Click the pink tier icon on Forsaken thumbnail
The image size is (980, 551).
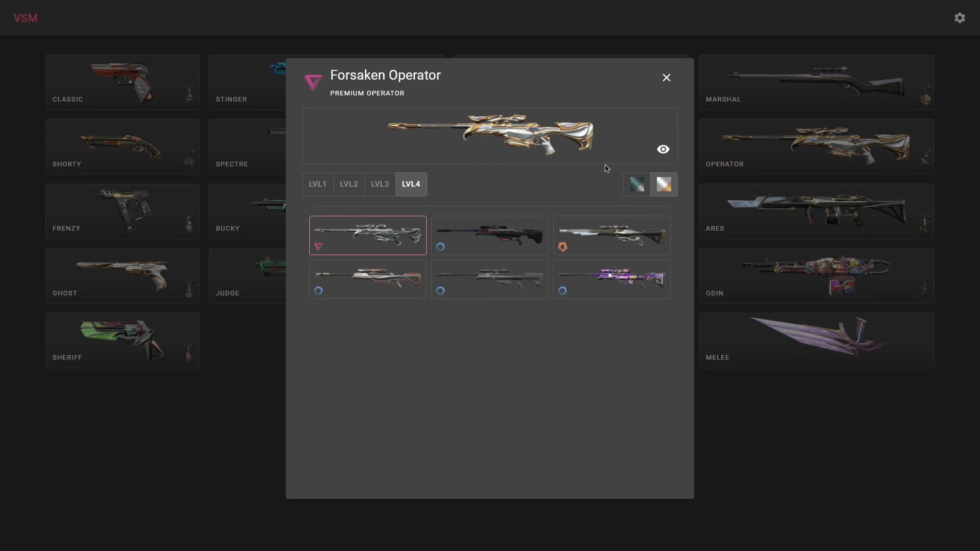(318, 247)
